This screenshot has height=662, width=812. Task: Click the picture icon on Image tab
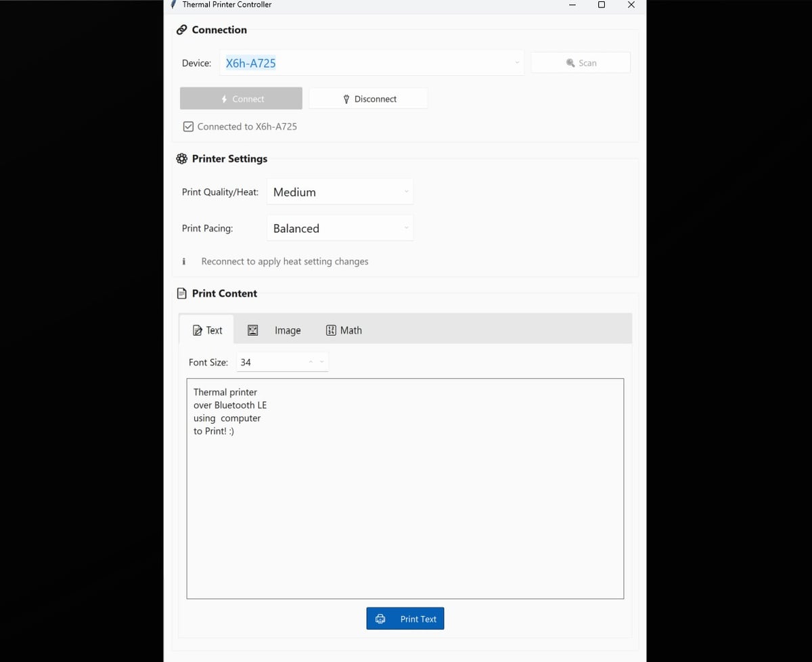tap(252, 330)
